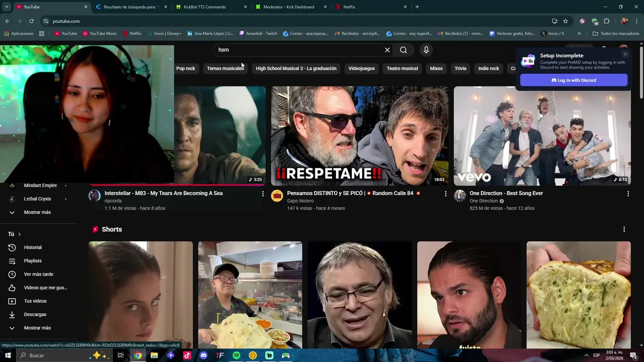The height and width of the screenshot is (362, 644).
Task: Switch to the Moderator - Kick Dashboard tab
Action: point(291,7)
